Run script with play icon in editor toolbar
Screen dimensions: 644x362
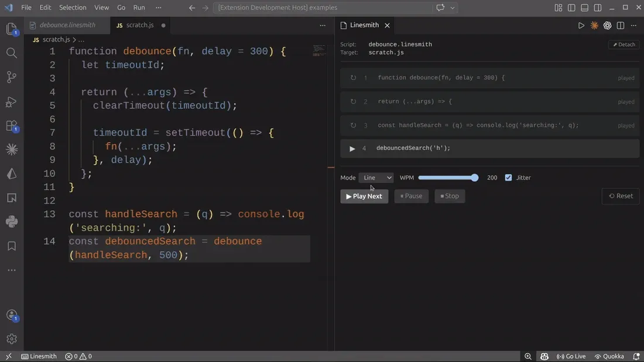[x=581, y=26]
